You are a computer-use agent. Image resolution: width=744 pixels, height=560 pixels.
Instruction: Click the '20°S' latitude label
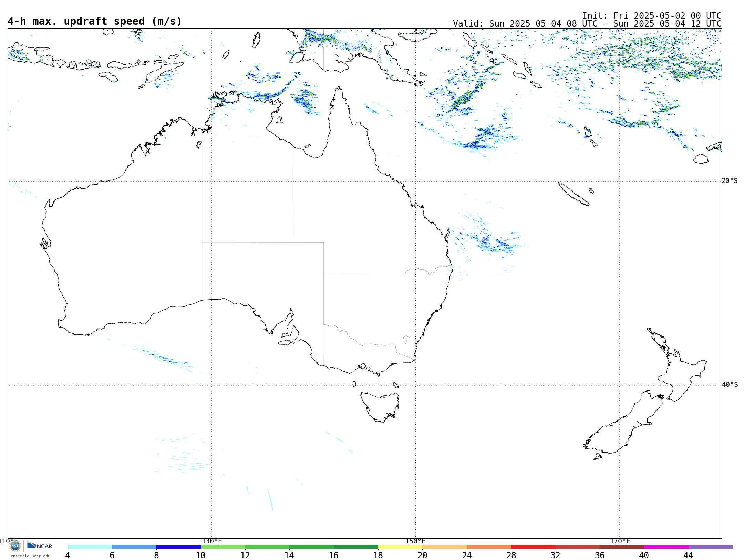pyautogui.click(x=730, y=181)
